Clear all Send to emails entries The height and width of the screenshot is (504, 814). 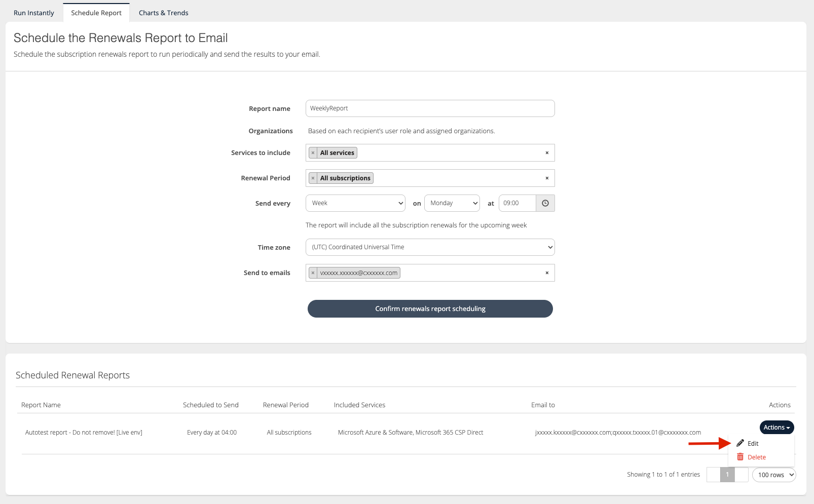(546, 273)
